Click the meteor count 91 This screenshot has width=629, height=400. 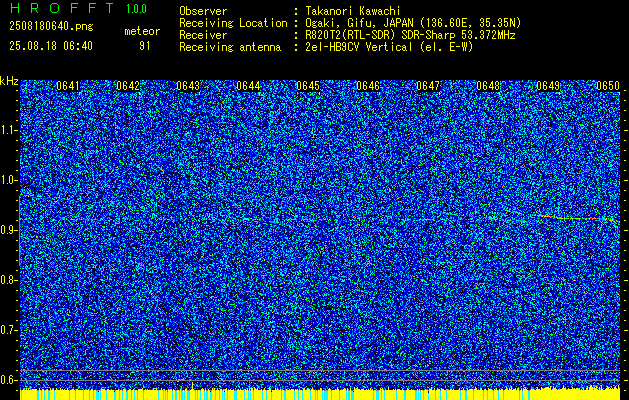point(144,46)
